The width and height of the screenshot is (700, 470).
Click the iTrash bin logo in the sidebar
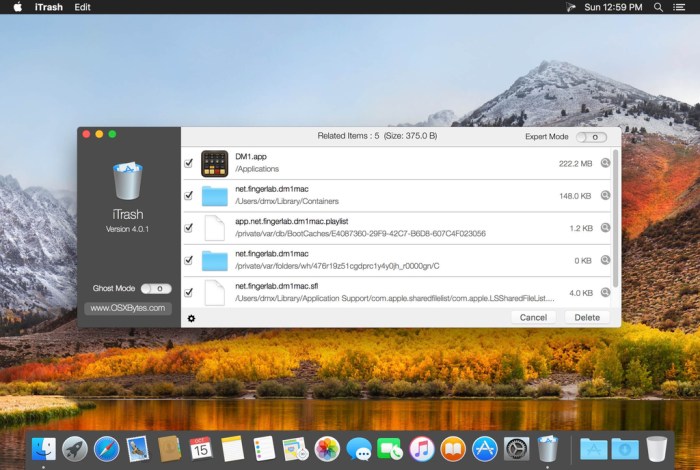coord(128,180)
